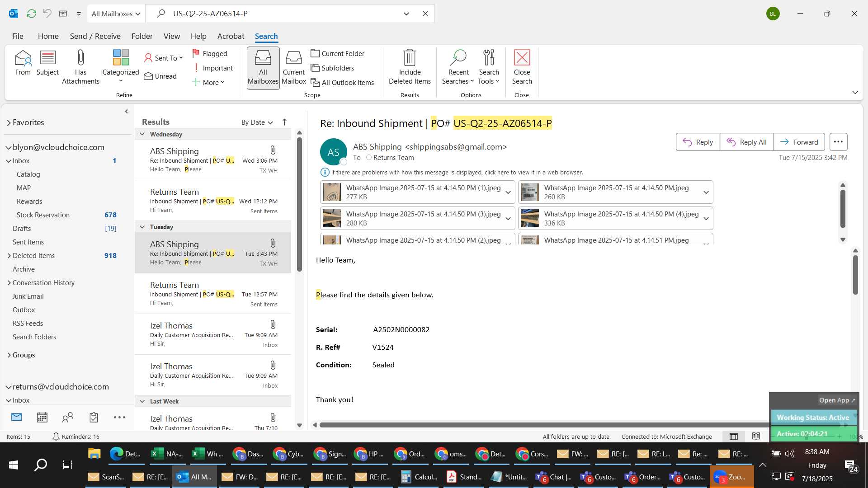
Task: Open Zoom from the taskbar
Action: [x=731, y=477]
